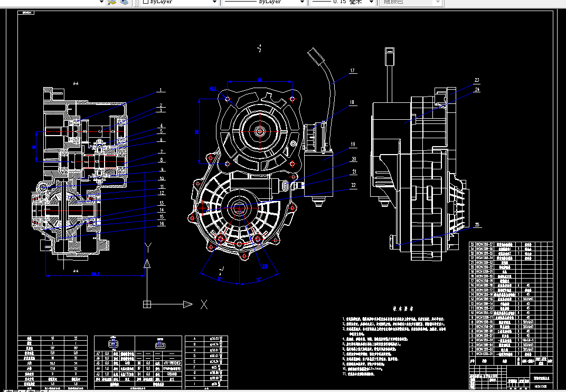Select row letter D in tolerance table
566x392 pixels.
pos(194,356)
